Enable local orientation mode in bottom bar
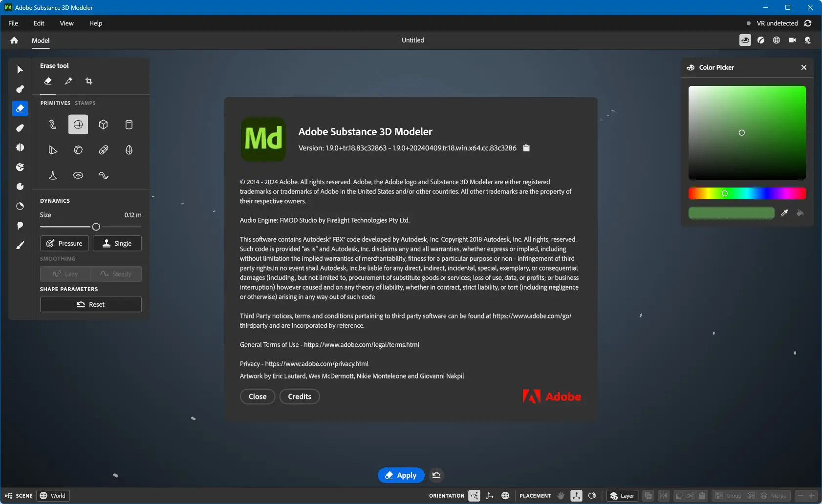 [x=474, y=496]
